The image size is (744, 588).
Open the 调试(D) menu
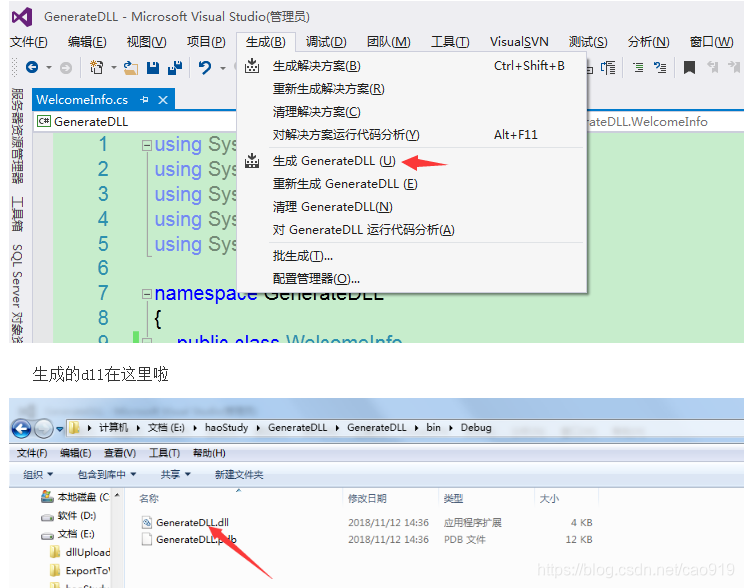click(326, 42)
